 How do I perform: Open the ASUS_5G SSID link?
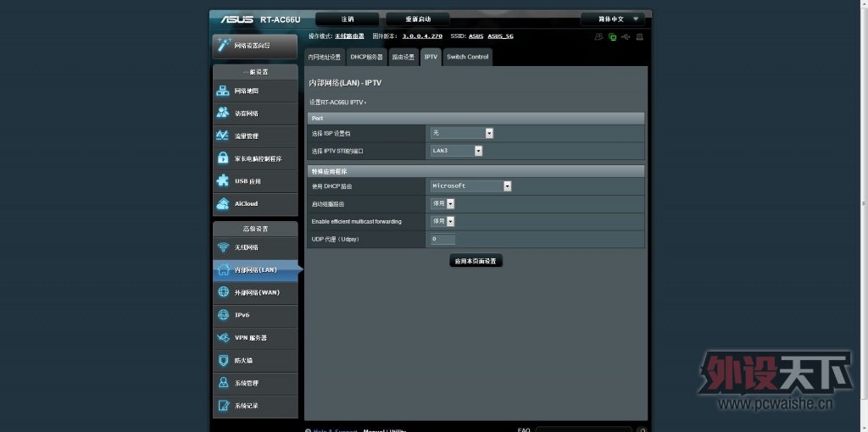[500, 36]
